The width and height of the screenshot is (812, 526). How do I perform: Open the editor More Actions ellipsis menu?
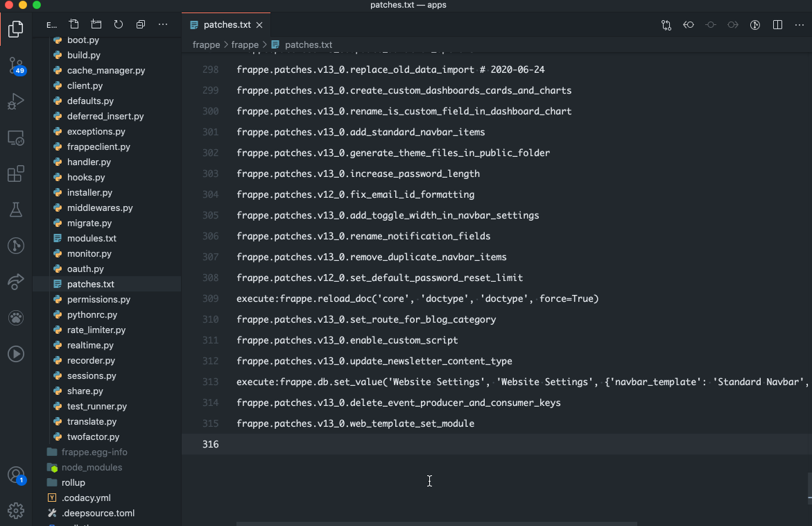[x=800, y=25]
